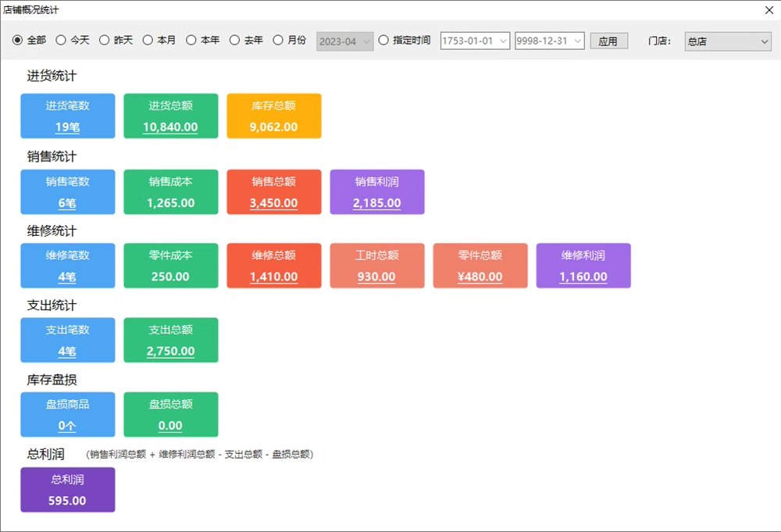Open the 盘损总额 0.00 tile
Viewport: 781px width, 532px height.
tap(171, 415)
